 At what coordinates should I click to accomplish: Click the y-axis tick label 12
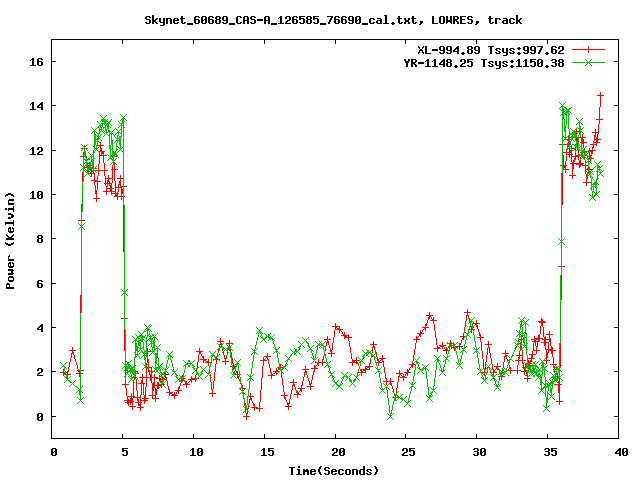pyautogui.click(x=36, y=151)
